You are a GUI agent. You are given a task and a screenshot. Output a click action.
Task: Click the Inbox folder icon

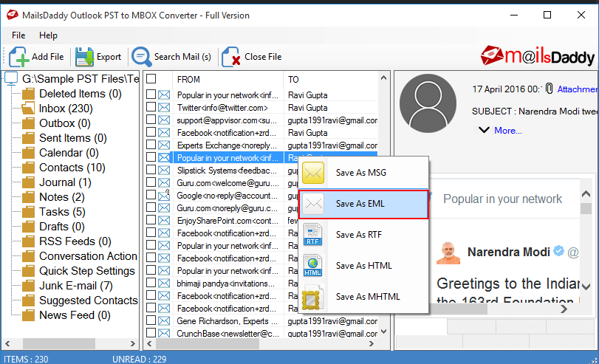tap(28, 109)
